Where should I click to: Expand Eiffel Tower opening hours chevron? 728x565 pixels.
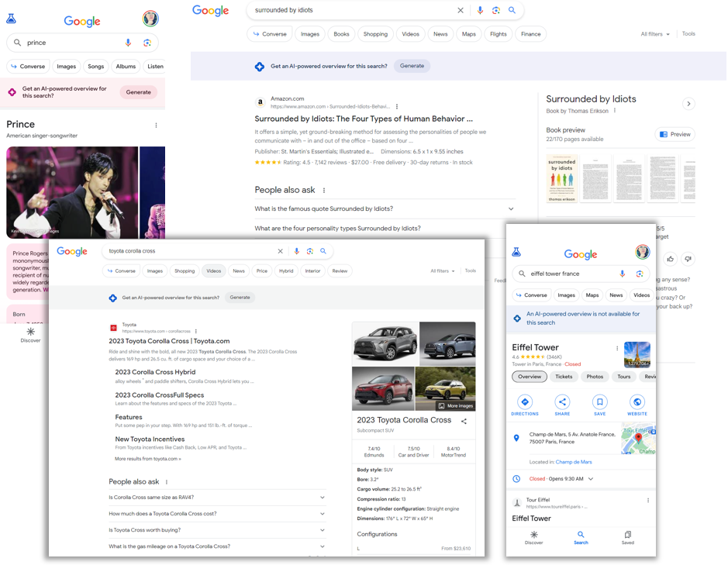(591, 479)
